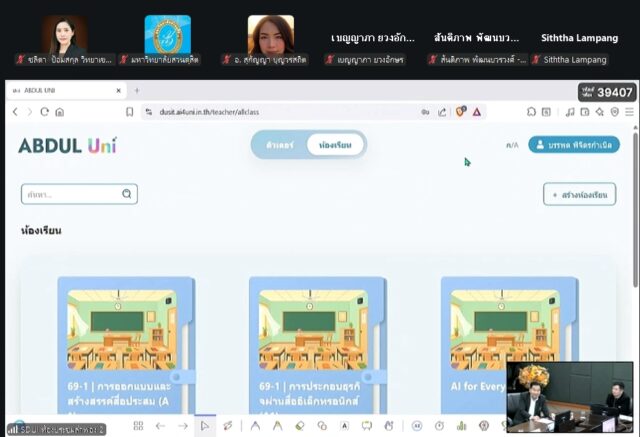Open the browser hamburger menu

tap(629, 112)
